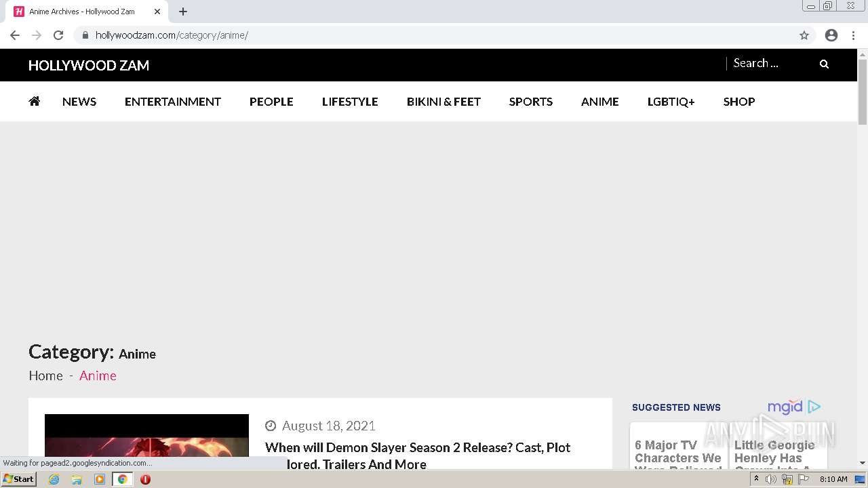Show hidden tray icons arrow
The height and width of the screenshot is (488, 868).
pyautogui.click(x=756, y=479)
